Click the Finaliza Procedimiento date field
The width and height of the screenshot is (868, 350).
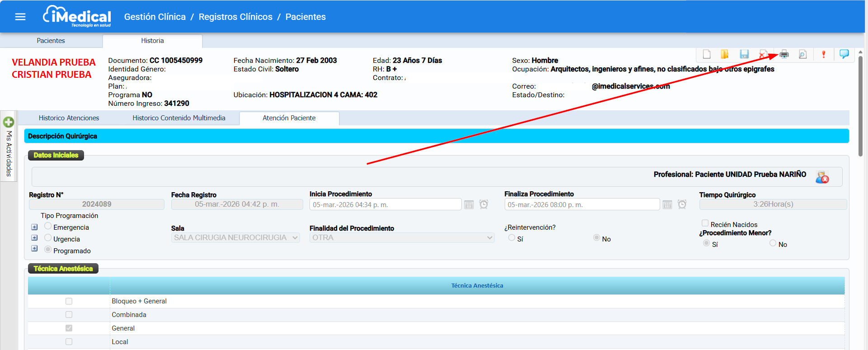point(582,205)
